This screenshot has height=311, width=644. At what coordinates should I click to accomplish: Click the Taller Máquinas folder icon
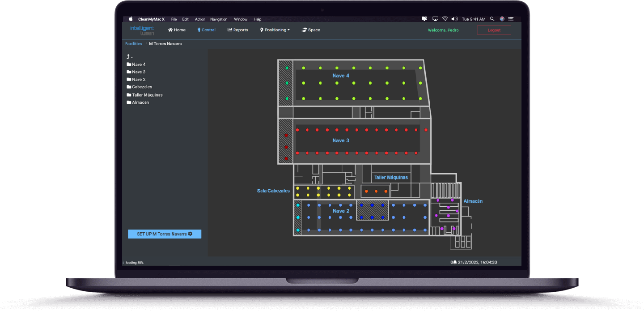[x=129, y=95]
